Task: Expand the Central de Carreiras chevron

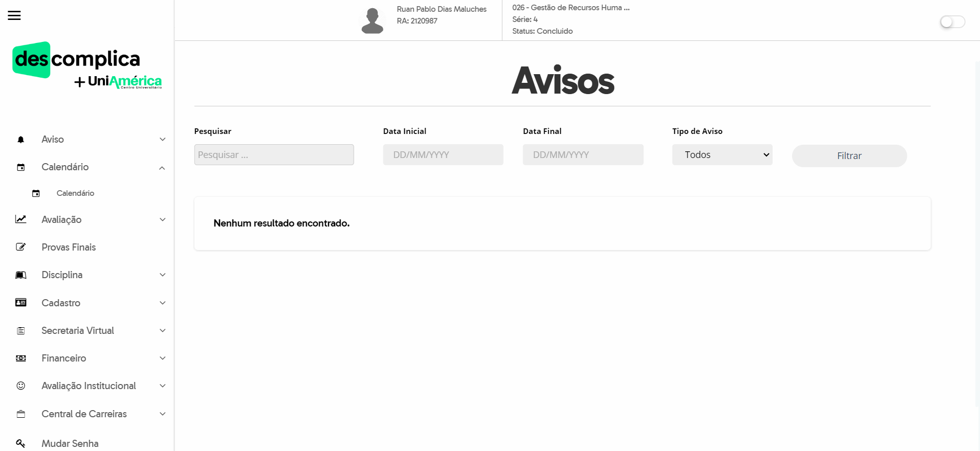Action: pyautogui.click(x=162, y=414)
